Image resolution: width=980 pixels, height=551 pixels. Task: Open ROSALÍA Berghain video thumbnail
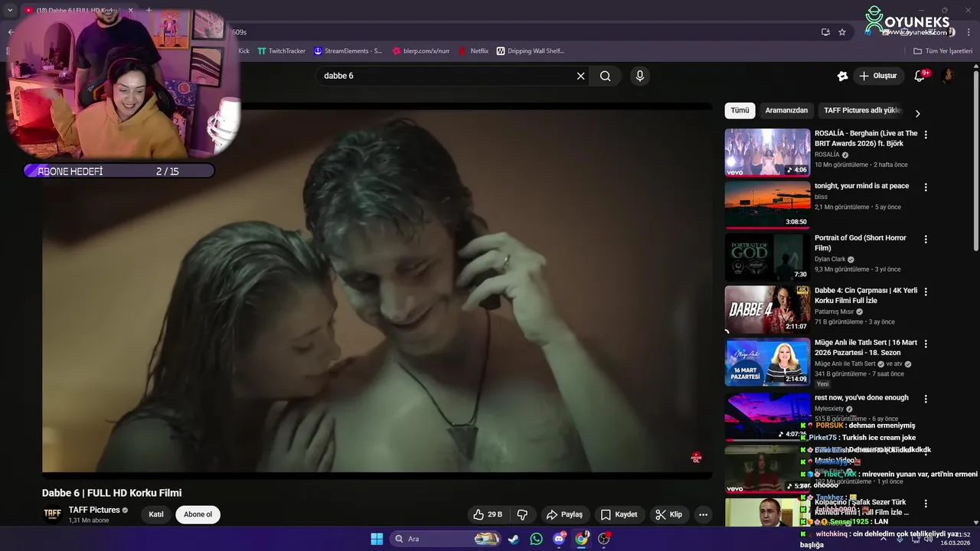click(767, 152)
